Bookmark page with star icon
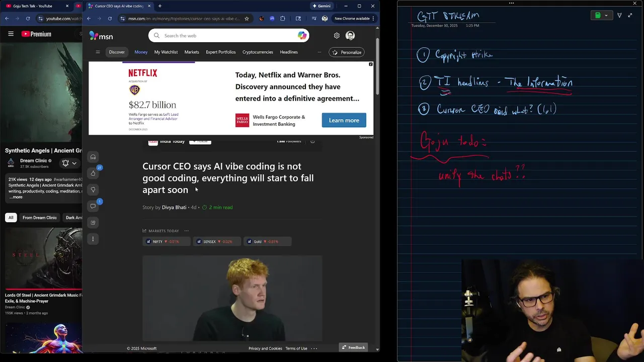Image resolution: width=644 pixels, height=362 pixels. (x=247, y=19)
